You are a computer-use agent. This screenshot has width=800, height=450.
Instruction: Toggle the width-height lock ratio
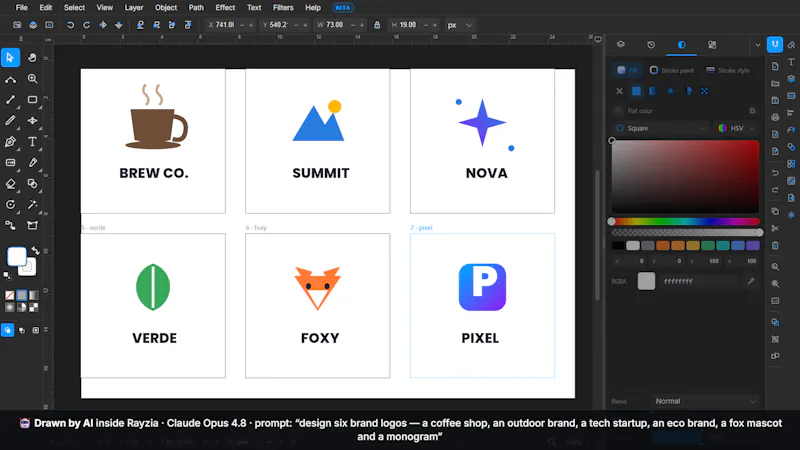pyautogui.click(x=377, y=25)
